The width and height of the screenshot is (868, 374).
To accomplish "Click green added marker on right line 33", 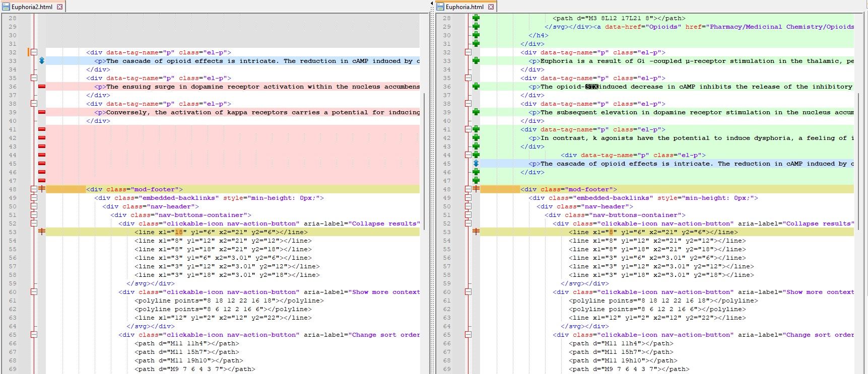I will coord(476,61).
